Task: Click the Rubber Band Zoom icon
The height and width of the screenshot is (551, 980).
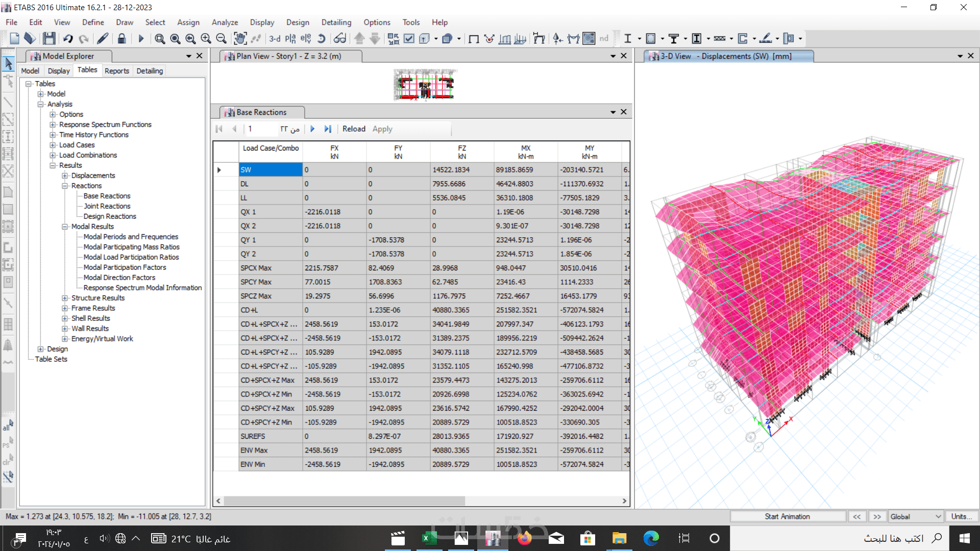Action: (x=160, y=38)
